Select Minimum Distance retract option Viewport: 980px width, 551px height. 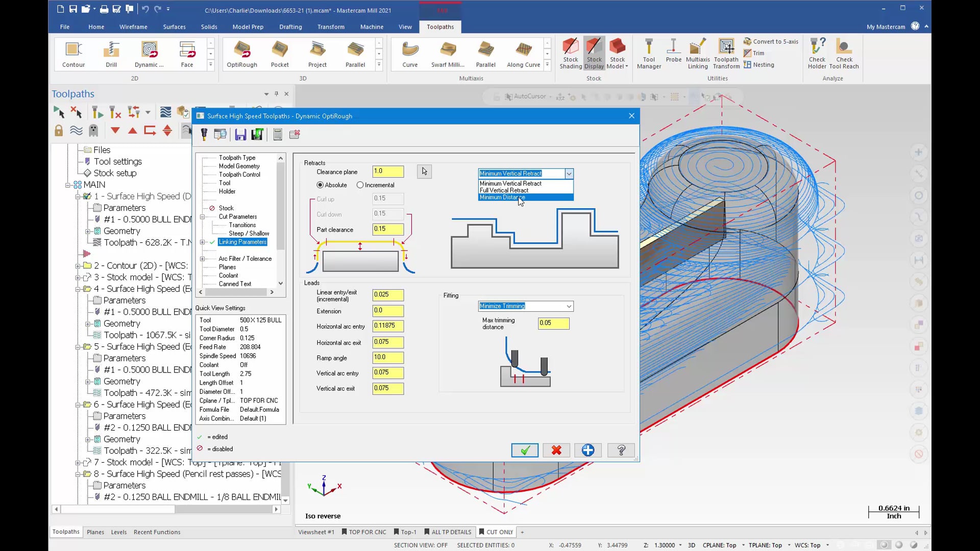[503, 197]
